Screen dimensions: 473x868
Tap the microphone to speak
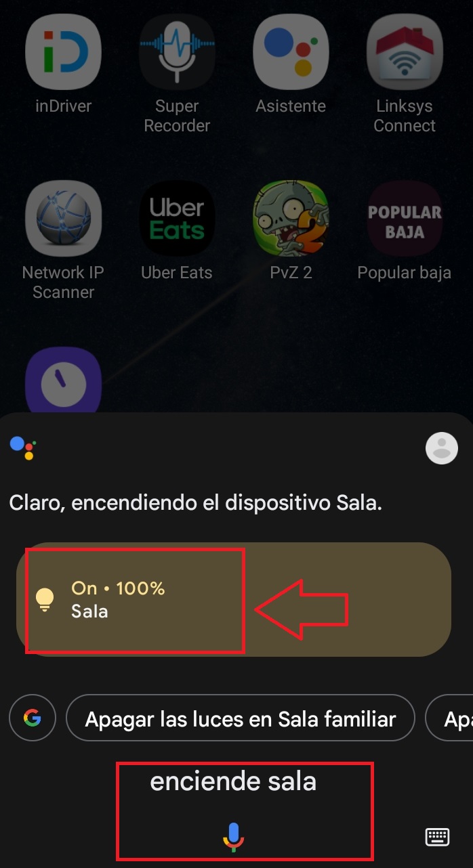(233, 837)
